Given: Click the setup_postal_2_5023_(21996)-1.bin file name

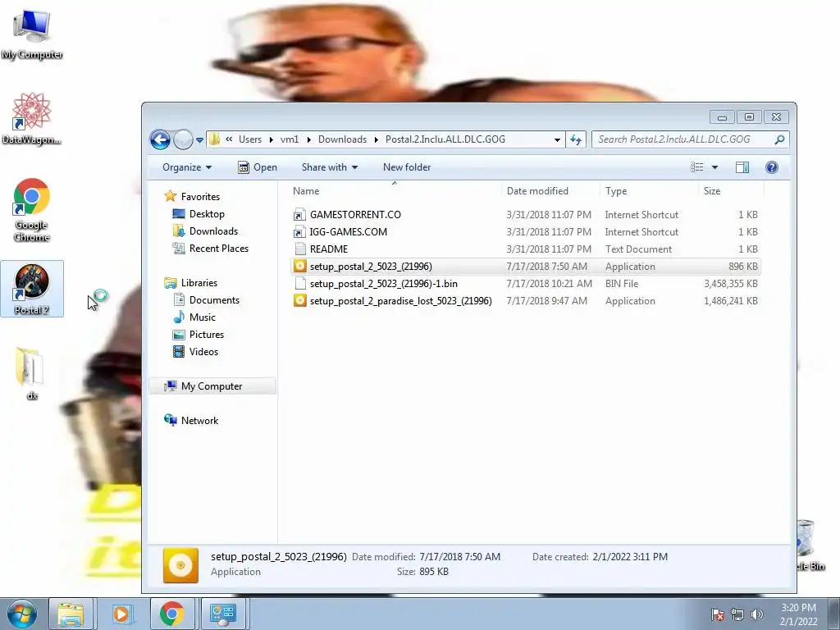Looking at the screenshot, I should coord(384,283).
